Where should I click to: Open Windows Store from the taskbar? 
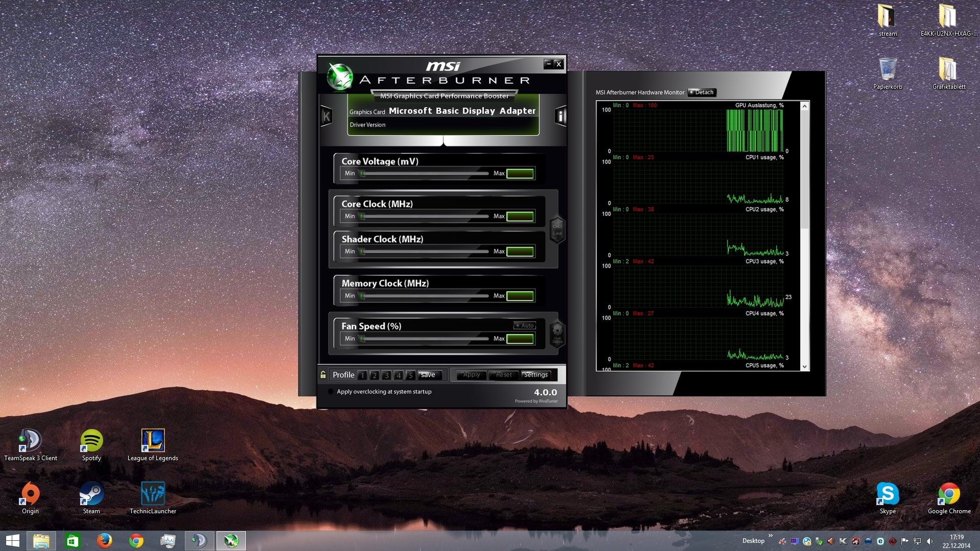pyautogui.click(x=73, y=541)
